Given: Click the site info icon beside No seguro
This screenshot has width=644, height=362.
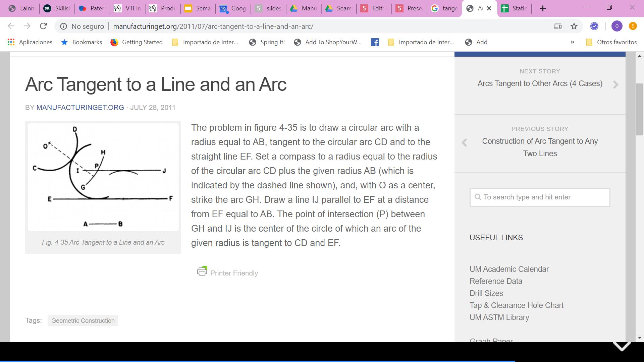Looking at the screenshot, I should point(63,26).
